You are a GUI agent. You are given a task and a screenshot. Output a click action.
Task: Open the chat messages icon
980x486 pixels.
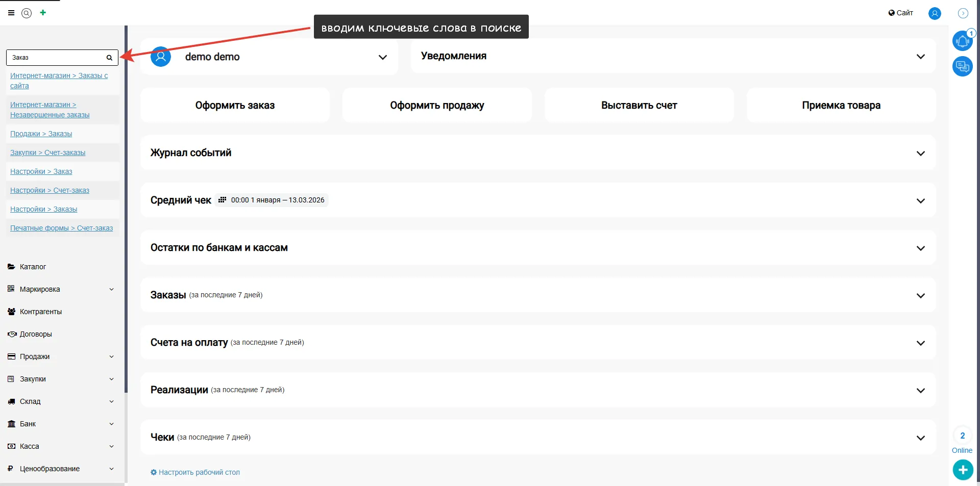(962, 66)
